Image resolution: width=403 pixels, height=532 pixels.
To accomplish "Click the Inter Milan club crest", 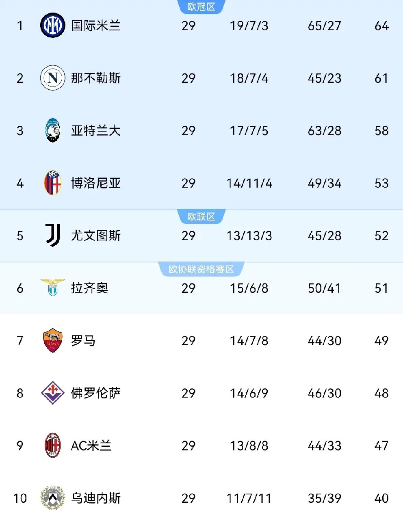I will click(52, 25).
